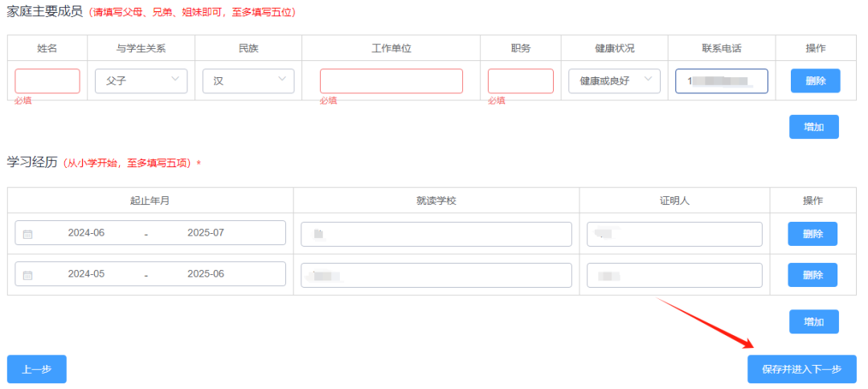Open the 与学生关系 dropdown showing 父子

click(141, 81)
